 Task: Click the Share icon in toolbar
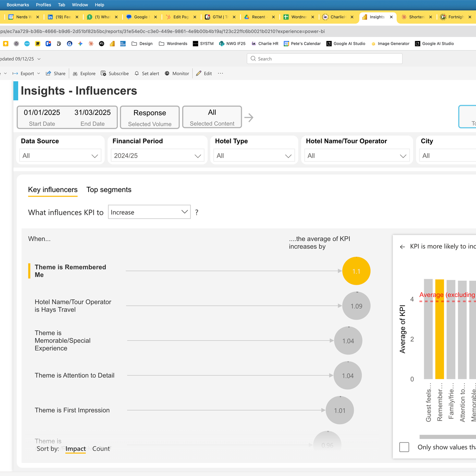click(x=49, y=74)
